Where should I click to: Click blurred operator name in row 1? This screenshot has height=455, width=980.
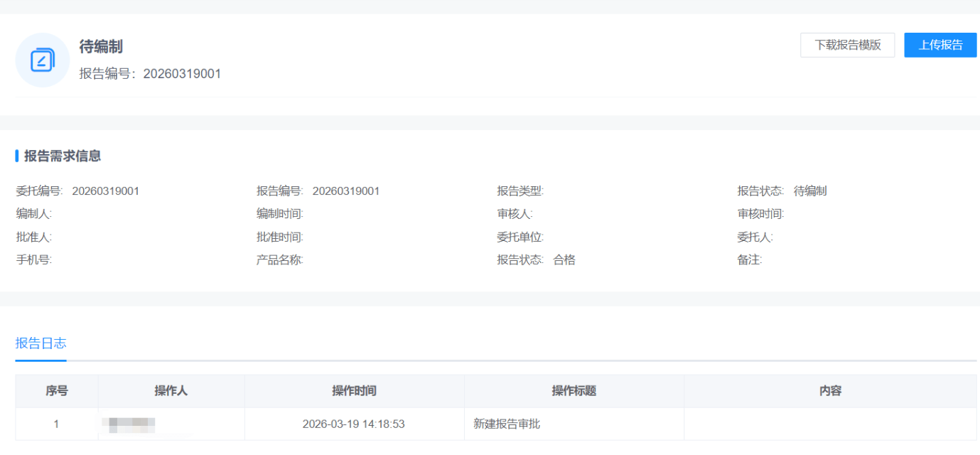pos(129,425)
